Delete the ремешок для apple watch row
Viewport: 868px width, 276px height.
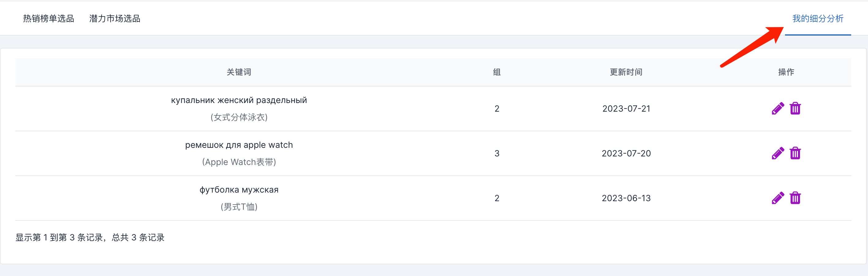pyautogui.click(x=795, y=153)
